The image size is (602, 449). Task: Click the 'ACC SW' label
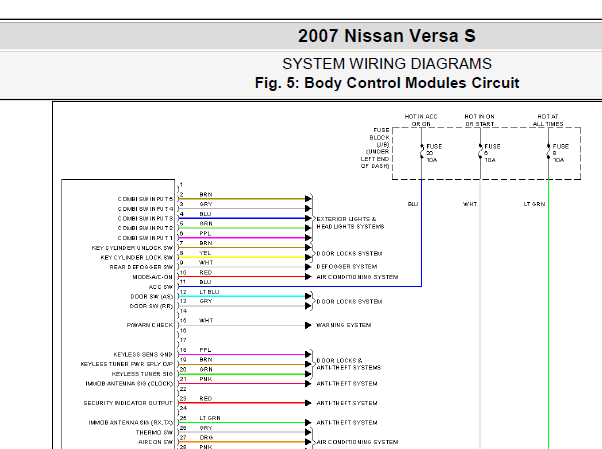161,287
